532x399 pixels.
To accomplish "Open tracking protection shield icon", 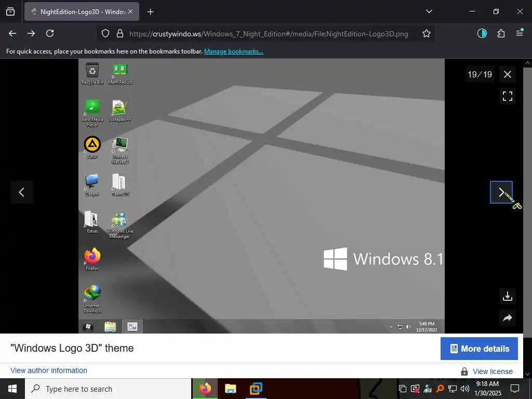I will (x=105, y=33).
